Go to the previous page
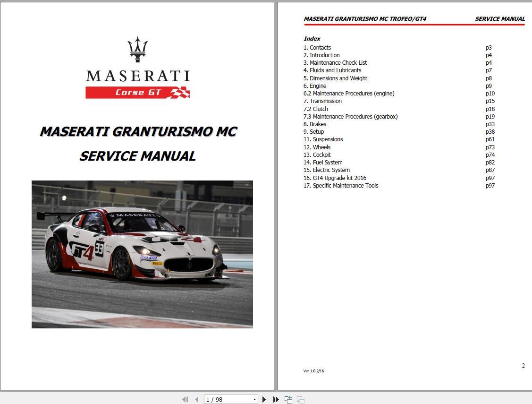The height and width of the screenshot is (404, 532). 195,399
